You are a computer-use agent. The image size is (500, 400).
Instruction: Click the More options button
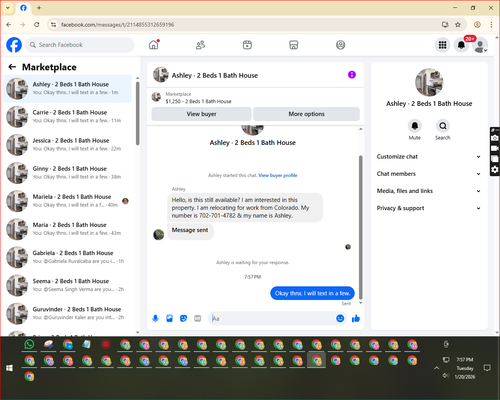[x=306, y=114]
